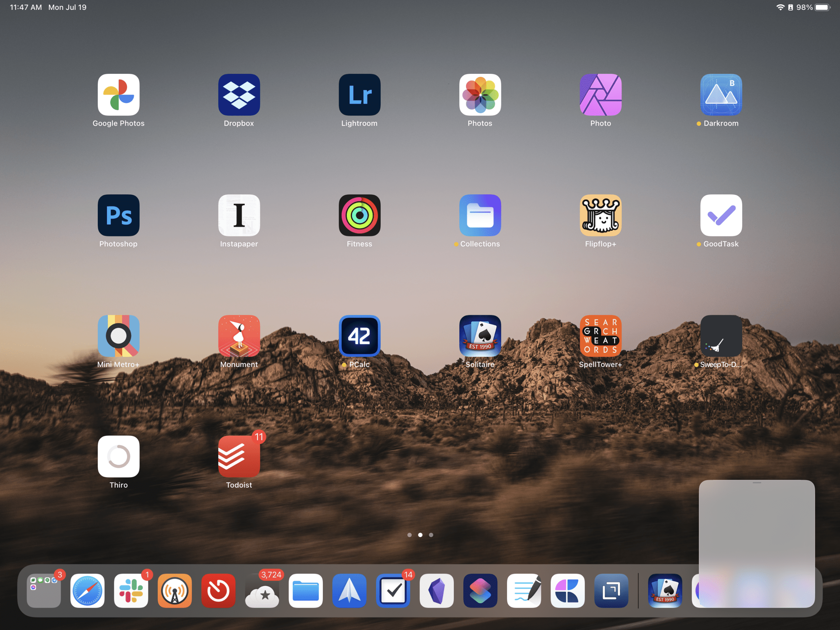Tap the battery indicator in the status bar
This screenshot has width=840, height=630.
[x=823, y=7]
